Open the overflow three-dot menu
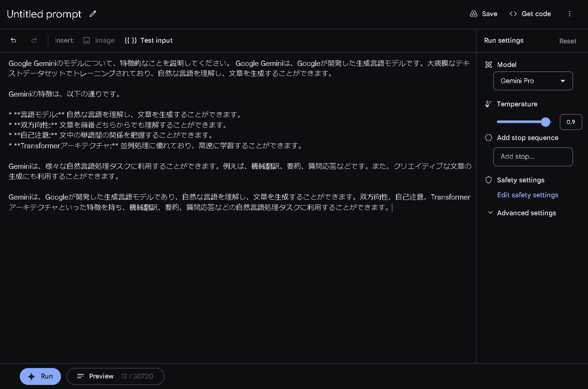The width and height of the screenshot is (588, 389). [570, 14]
